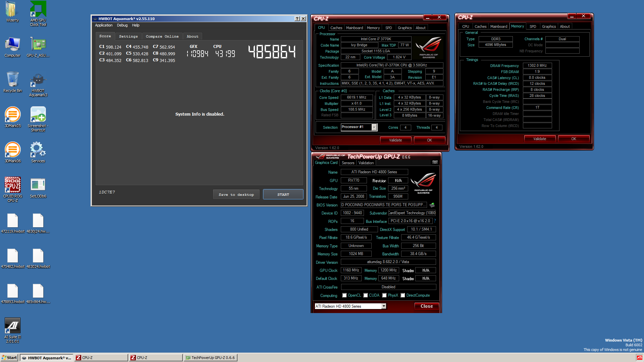Switch to TechPowerUp GPU-Z taskbar item
644x362 pixels.
210,358
